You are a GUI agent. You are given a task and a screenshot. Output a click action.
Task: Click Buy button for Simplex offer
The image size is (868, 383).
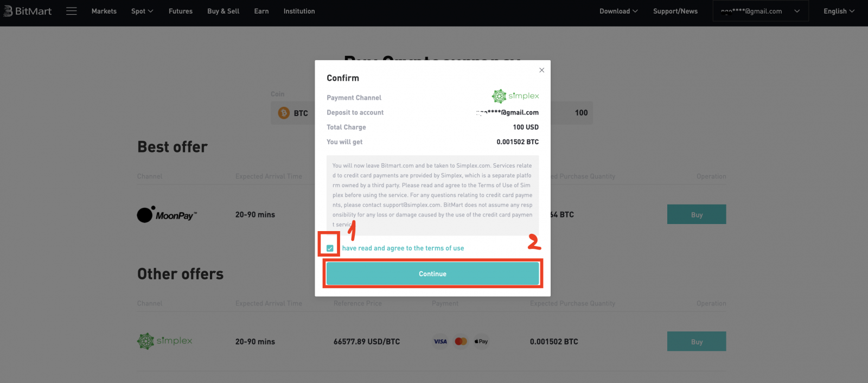697,342
